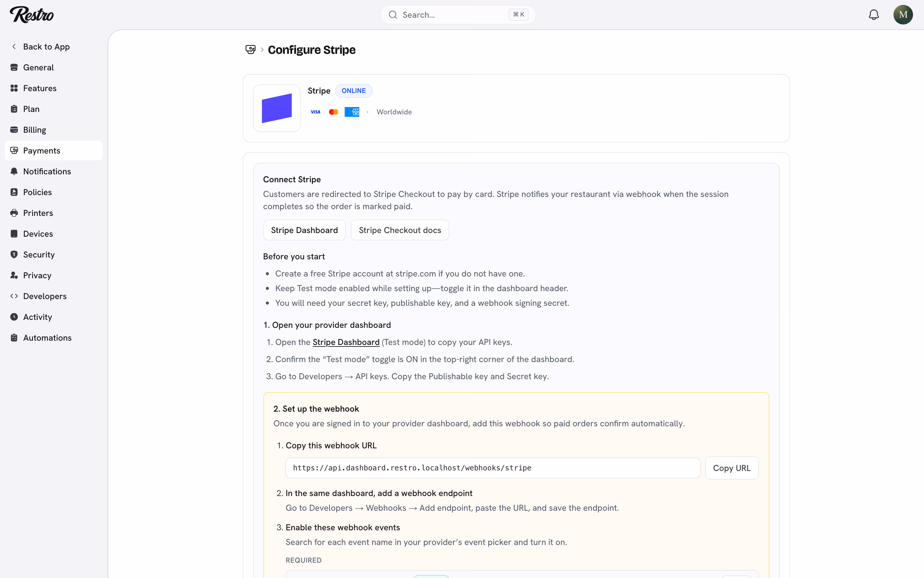This screenshot has width=924, height=578.
Task: Click the Worldwide label
Action: pos(394,112)
